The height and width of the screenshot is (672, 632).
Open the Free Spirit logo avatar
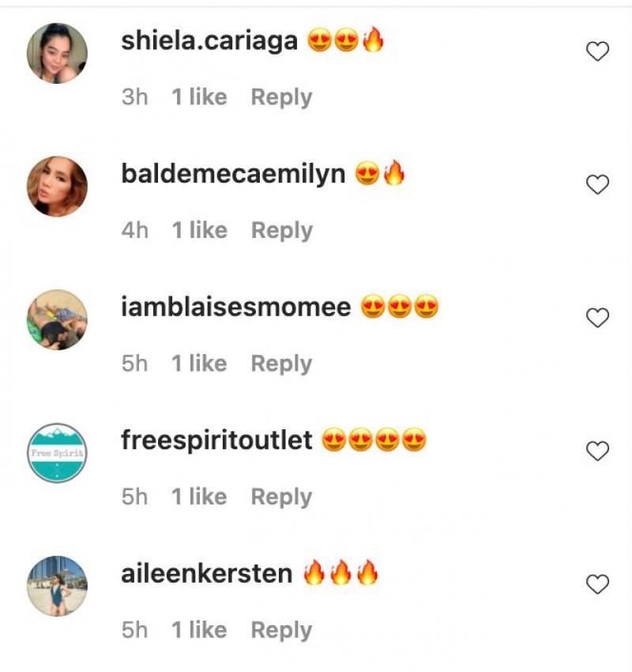[57, 453]
